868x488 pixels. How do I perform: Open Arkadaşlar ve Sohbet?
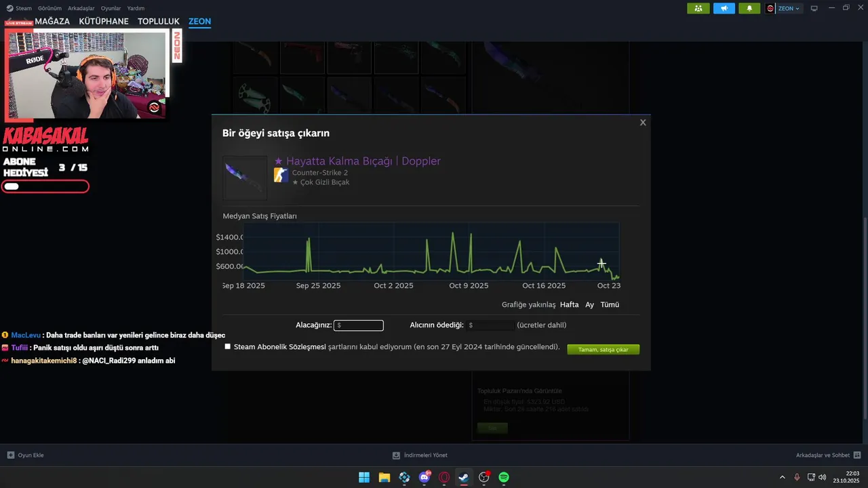pyautogui.click(x=823, y=455)
